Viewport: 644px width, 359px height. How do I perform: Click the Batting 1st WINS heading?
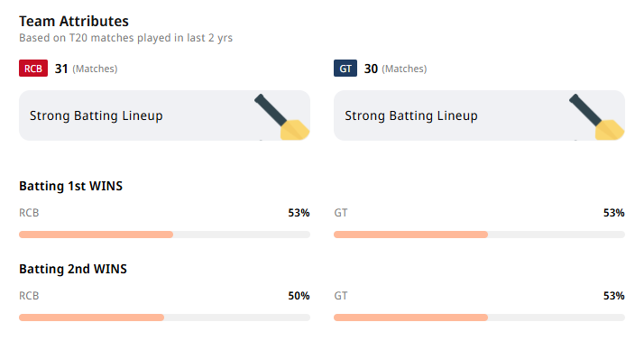[x=70, y=186]
